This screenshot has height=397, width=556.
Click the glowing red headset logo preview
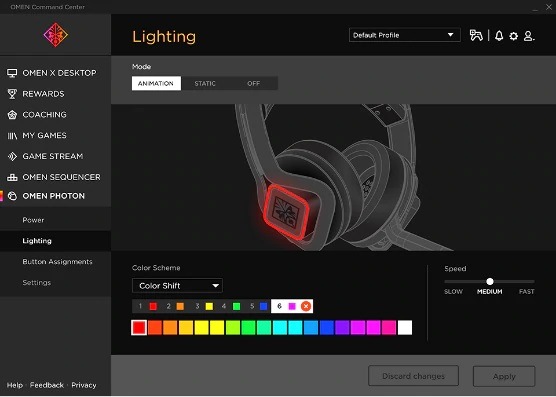coord(286,212)
